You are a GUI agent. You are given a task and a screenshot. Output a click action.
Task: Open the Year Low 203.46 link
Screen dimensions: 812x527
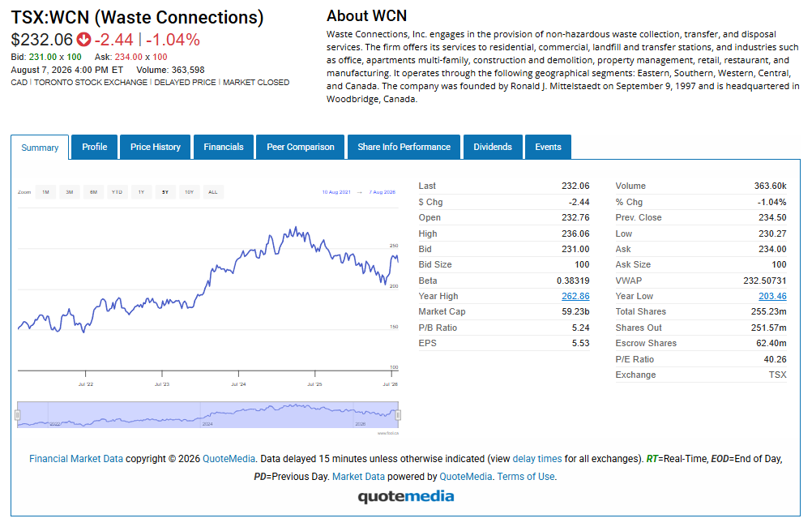(x=772, y=297)
